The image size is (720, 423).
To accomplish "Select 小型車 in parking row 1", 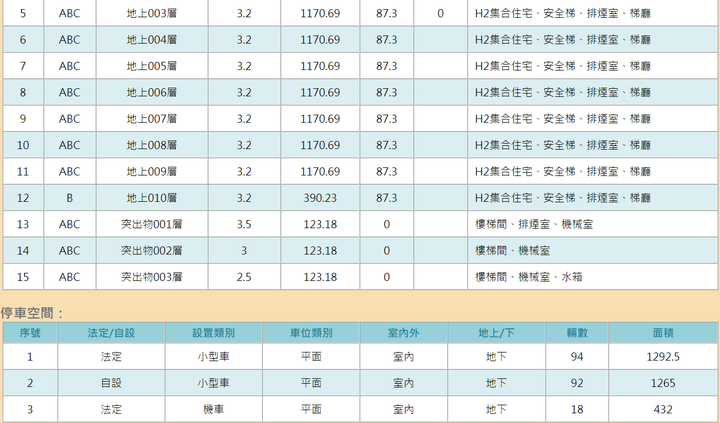I will [x=214, y=357].
